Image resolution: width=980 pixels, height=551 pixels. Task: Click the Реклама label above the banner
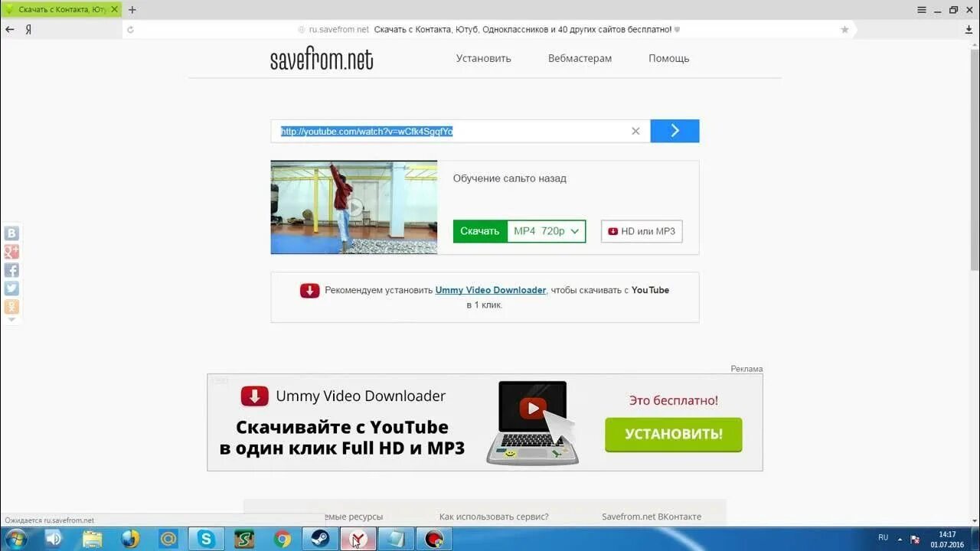click(x=746, y=369)
